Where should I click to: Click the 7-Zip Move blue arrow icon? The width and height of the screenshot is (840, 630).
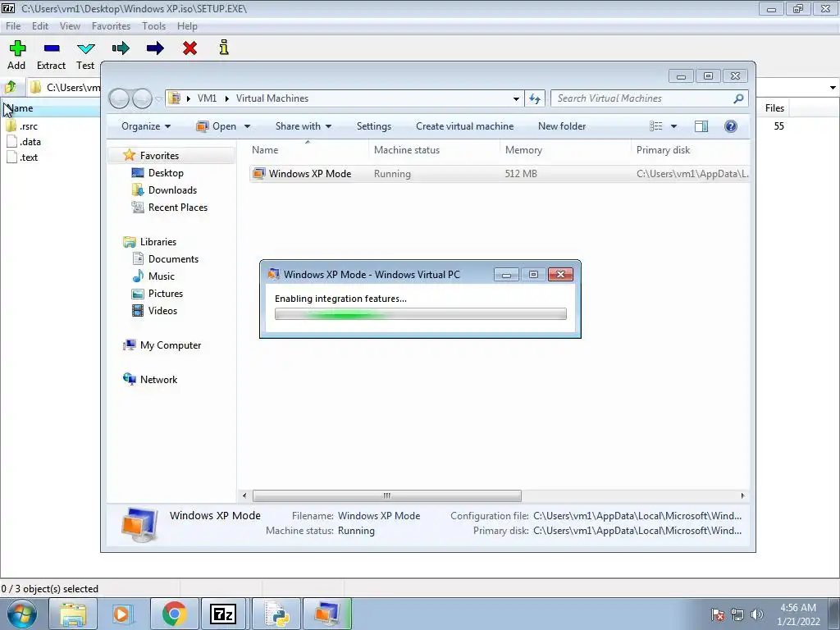(155, 48)
